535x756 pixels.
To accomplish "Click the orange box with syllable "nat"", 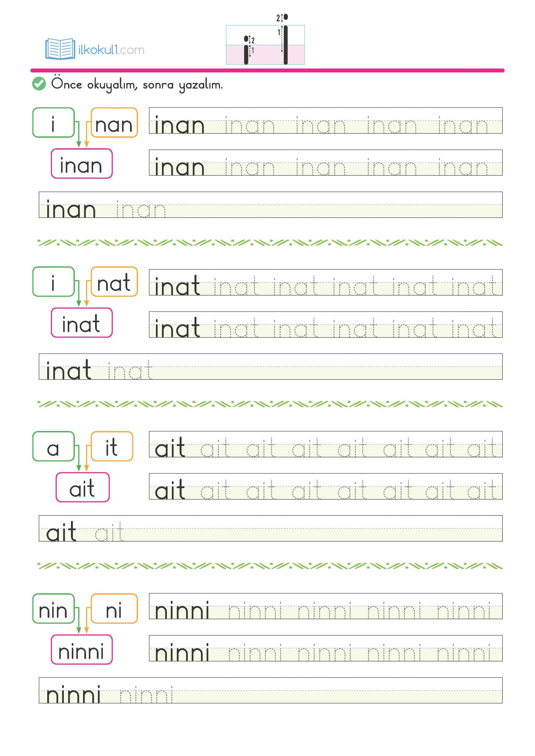I will pyautogui.click(x=114, y=281).
